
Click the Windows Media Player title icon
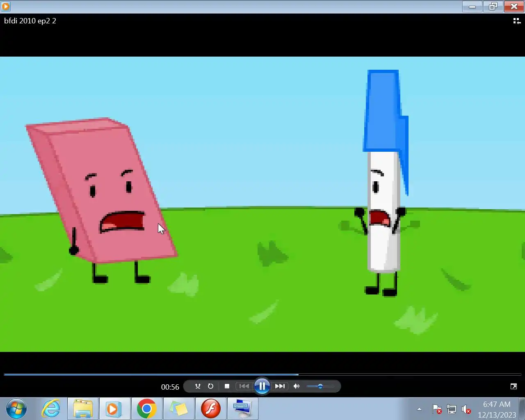[6, 6]
